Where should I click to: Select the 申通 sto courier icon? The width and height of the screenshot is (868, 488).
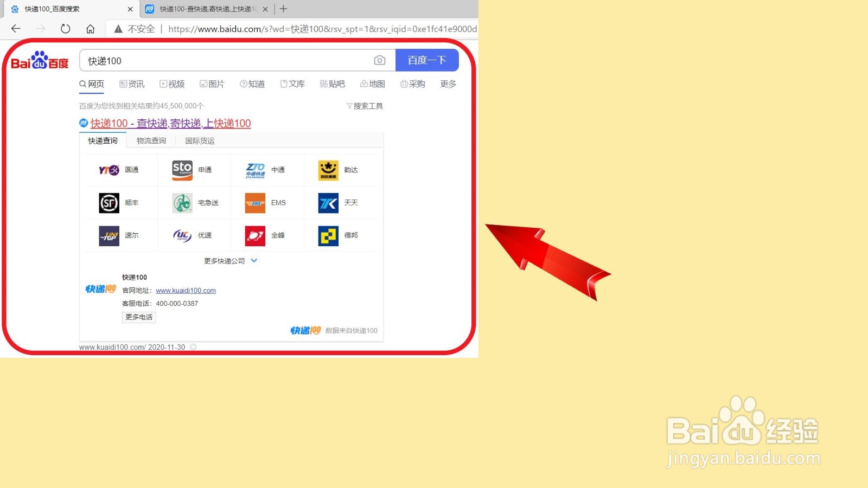pyautogui.click(x=182, y=170)
